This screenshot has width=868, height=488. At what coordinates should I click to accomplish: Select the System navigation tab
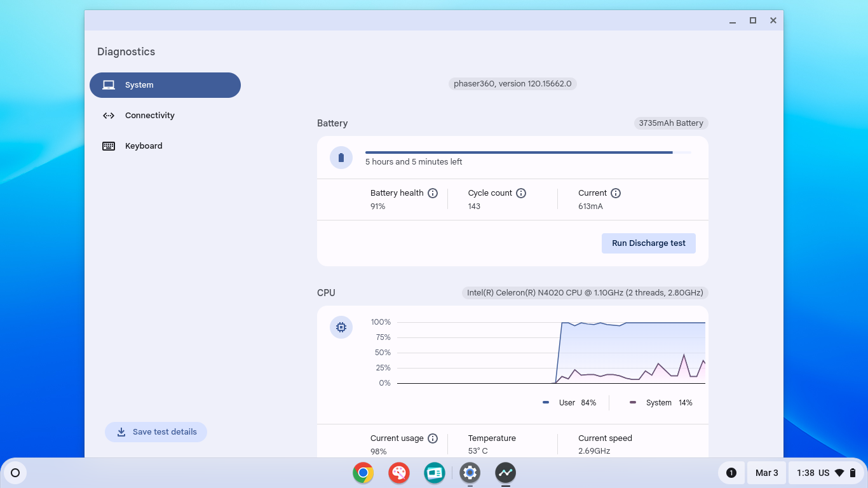pyautogui.click(x=165, y=85)
